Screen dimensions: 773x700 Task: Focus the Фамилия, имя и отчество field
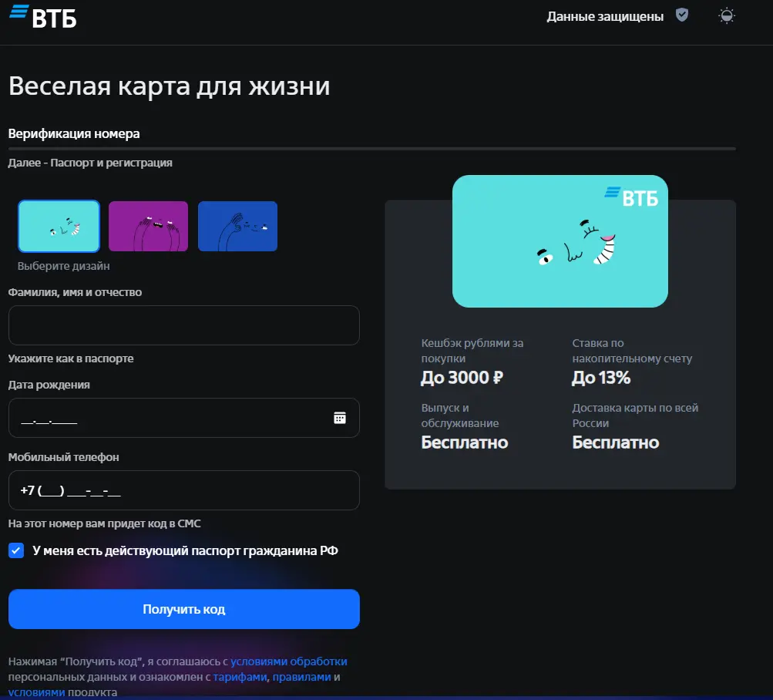pos(184,325)
